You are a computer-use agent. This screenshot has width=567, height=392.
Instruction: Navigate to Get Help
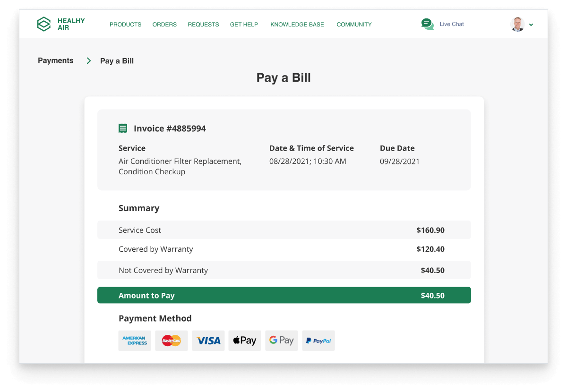click(x=244, y=25)
